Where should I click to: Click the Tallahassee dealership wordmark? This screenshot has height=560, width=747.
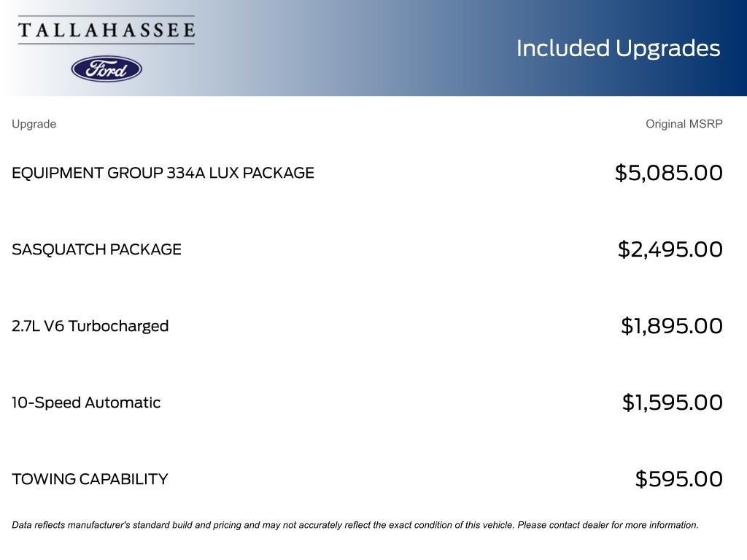pyautogui.click(x=107, y=31)
